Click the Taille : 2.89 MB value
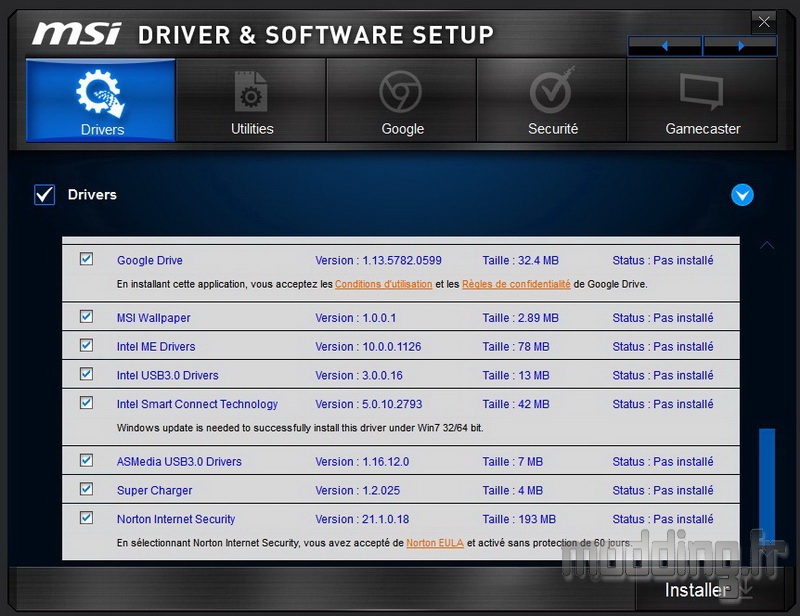 (x=520, y=318)
